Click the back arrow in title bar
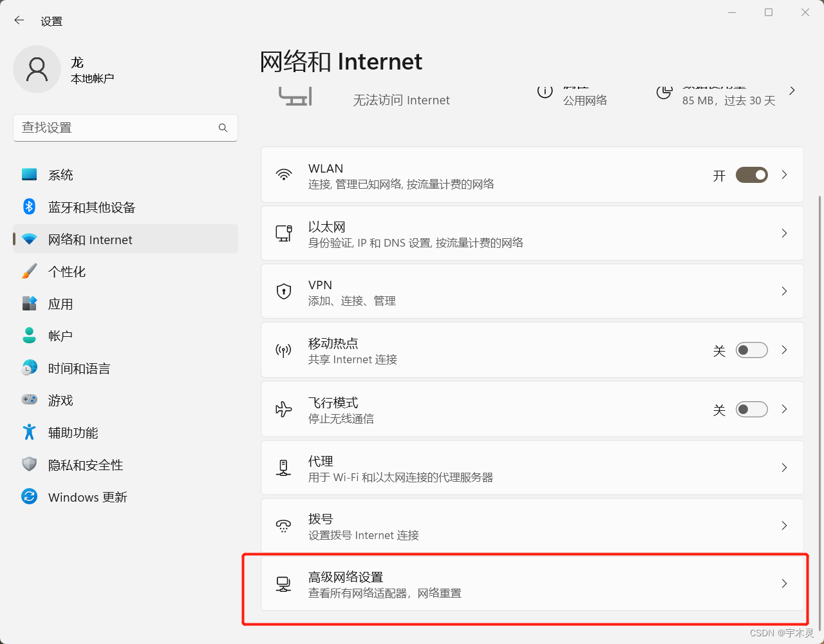Screen dimensions: 824x644 (19, 21)
